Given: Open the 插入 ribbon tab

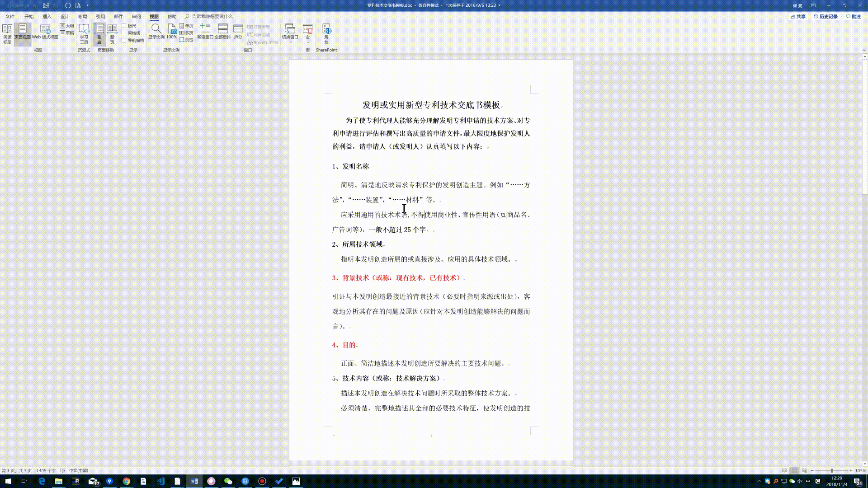Looking at the screenshot, I should click(47, 16).
